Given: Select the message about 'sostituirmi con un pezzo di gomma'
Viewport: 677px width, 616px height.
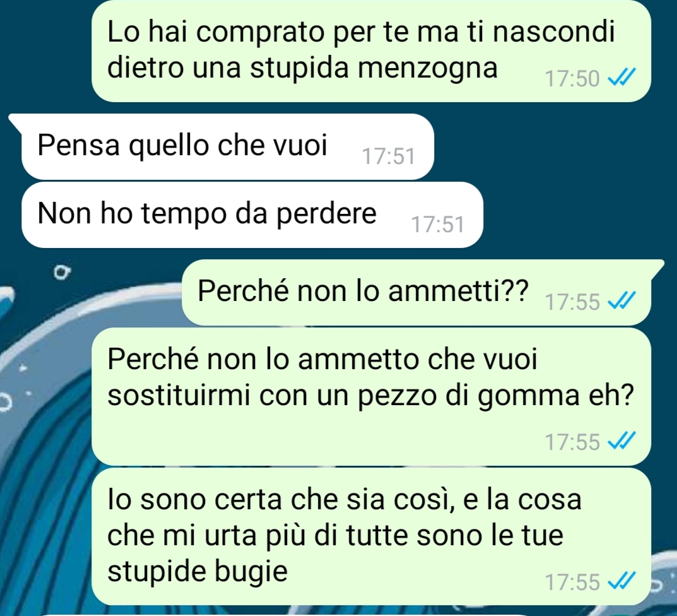Looking at the screenshot, I should click(x=372, y=396).
